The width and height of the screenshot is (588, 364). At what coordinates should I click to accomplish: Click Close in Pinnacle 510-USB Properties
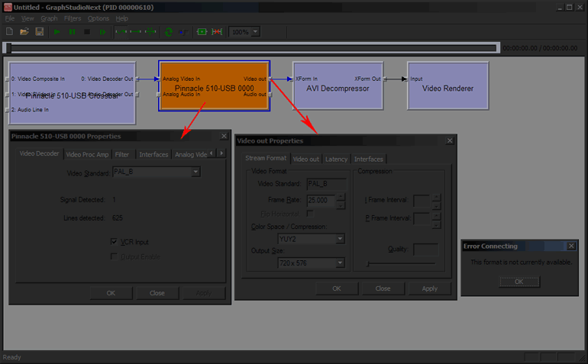pyautogui.click(x=157, y=293)
